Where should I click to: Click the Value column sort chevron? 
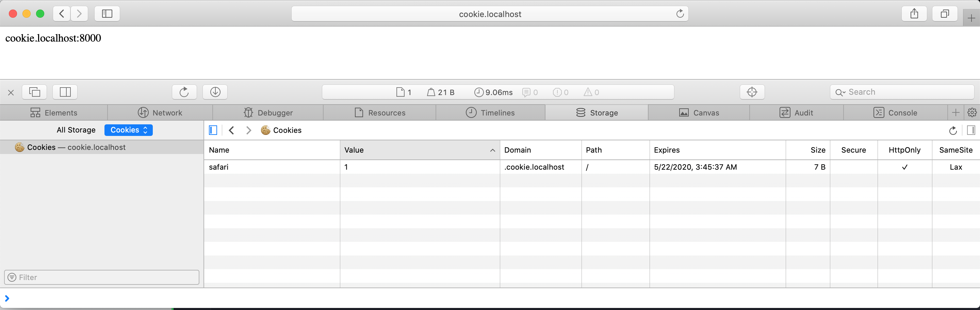click(492, 150)
